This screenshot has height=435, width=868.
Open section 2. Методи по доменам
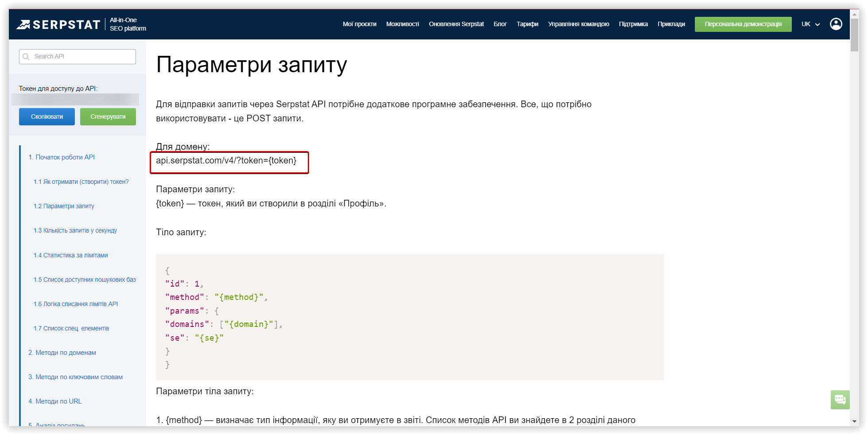[62, 353]
